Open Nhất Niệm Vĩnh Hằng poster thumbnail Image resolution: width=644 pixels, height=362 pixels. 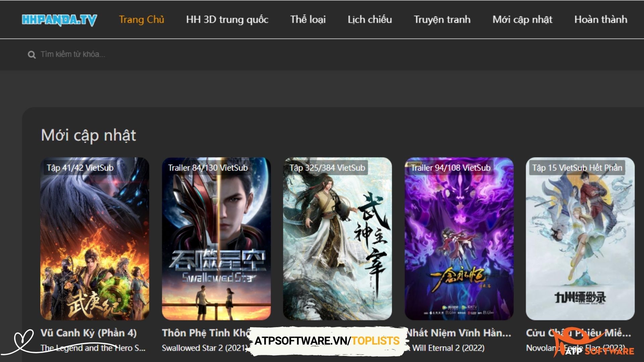459,239
